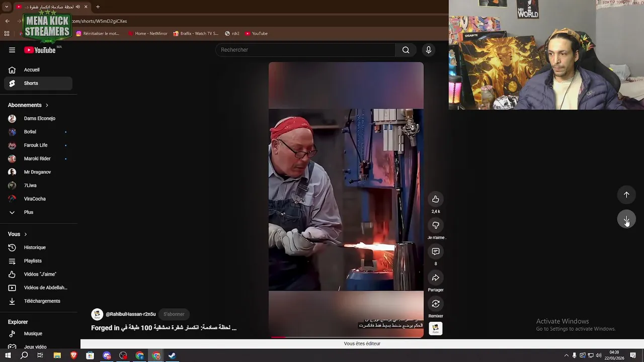Seek using the Short red progress bar
The height and width of the screenshot is (362, 644).
point(346,337)
